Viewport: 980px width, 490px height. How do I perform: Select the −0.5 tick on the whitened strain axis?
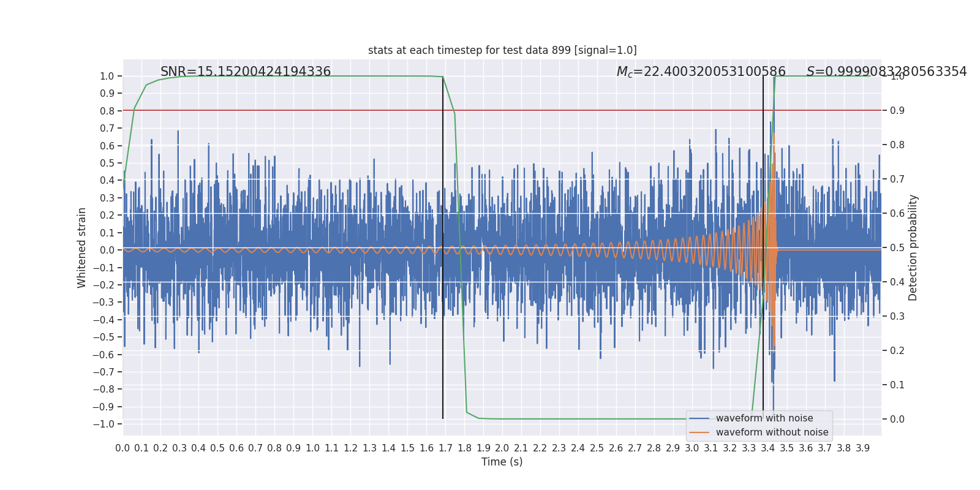coord(104,337)
